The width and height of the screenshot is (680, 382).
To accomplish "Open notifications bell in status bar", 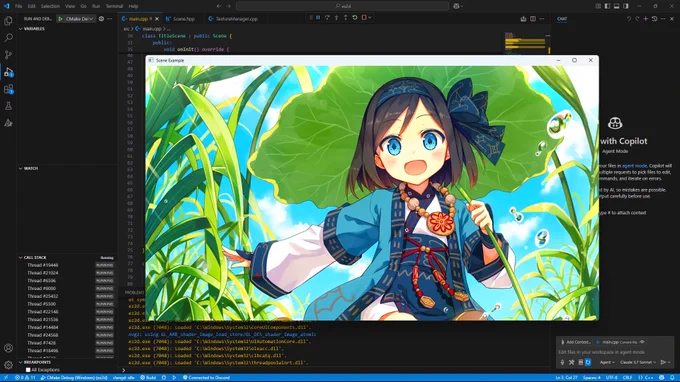I will click(x=672, y=378).
